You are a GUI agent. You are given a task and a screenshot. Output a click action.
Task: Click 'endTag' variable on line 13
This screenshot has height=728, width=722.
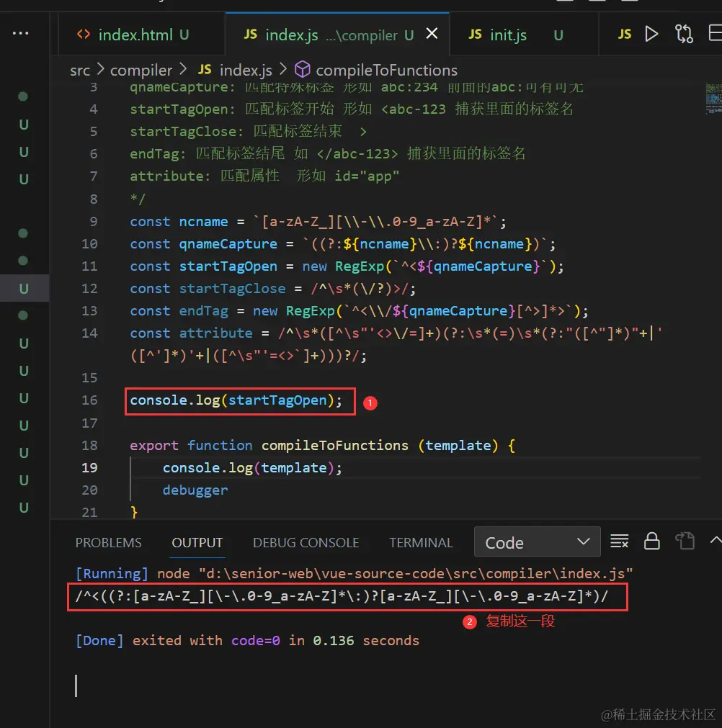(203, 311)
